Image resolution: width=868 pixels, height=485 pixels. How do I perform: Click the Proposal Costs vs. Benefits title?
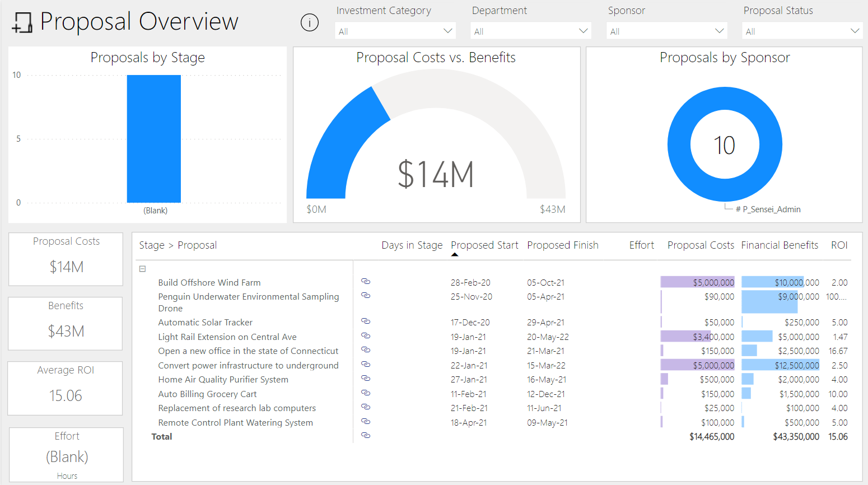tap(436, 58)
